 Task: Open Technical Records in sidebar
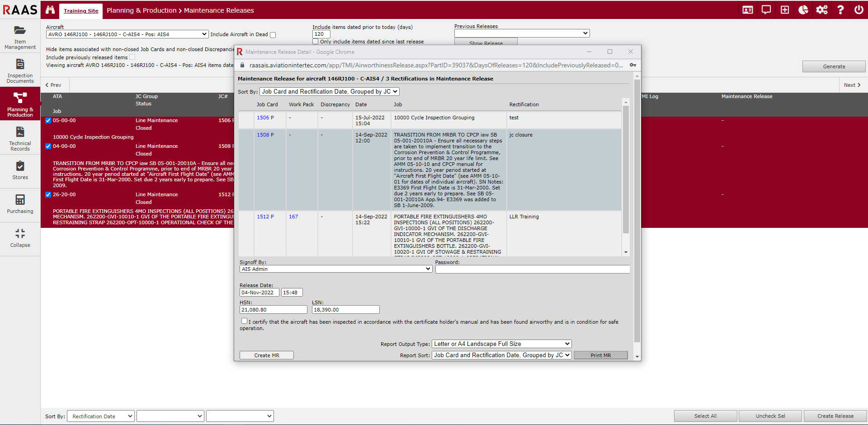tap(20, 138)
